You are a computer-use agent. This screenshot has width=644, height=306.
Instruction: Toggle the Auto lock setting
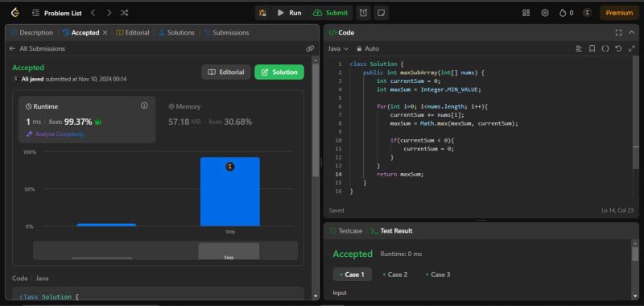pyautogui.click(x=368, y=48)
